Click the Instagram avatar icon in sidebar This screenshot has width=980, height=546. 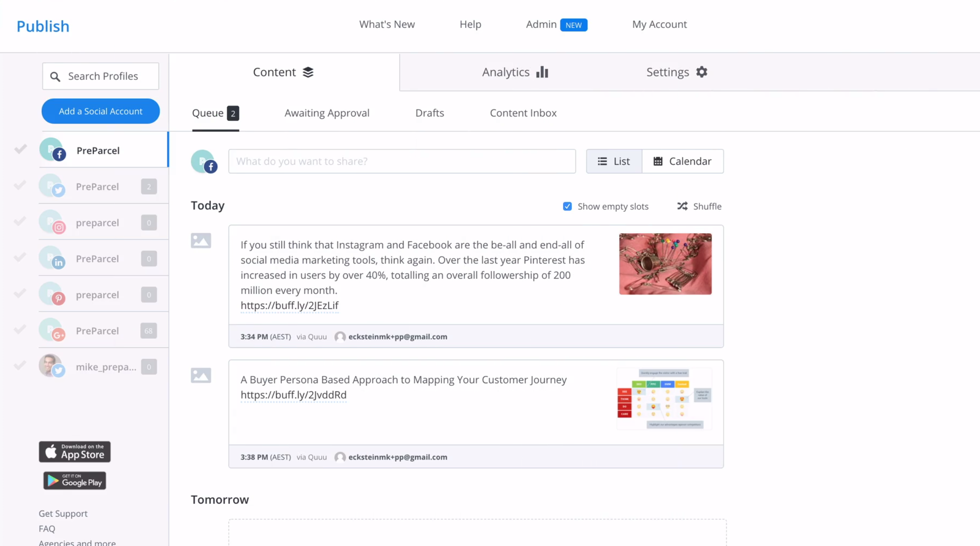[52, 222]
